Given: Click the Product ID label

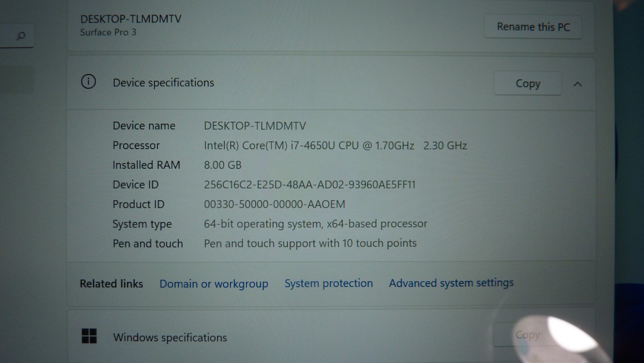Looking at the screenshot, I should coord(138,204).
